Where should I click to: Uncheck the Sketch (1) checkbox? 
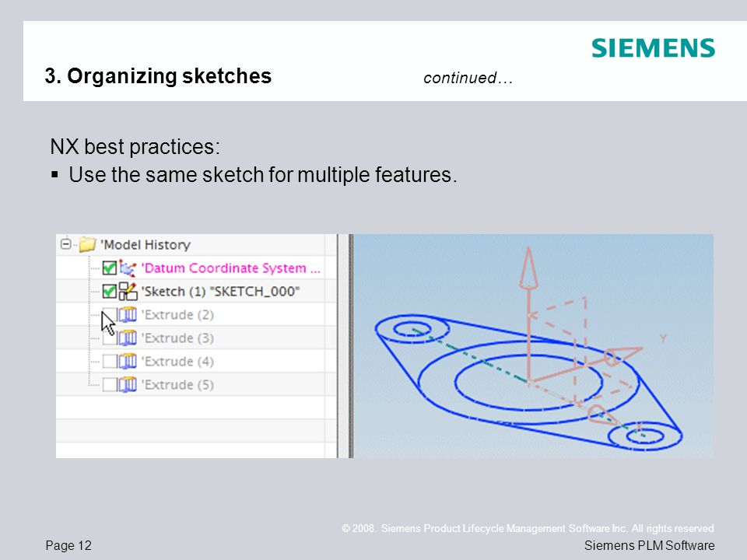coord(110,292)
